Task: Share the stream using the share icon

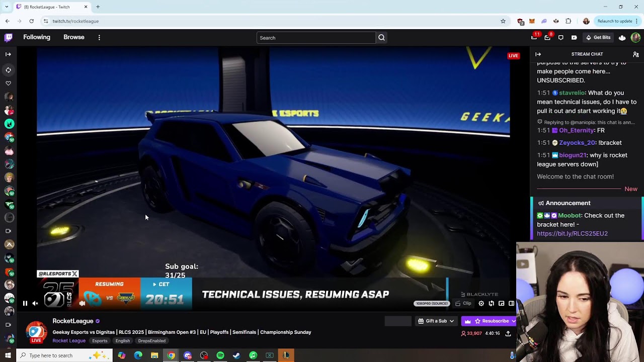Action: 508,333
